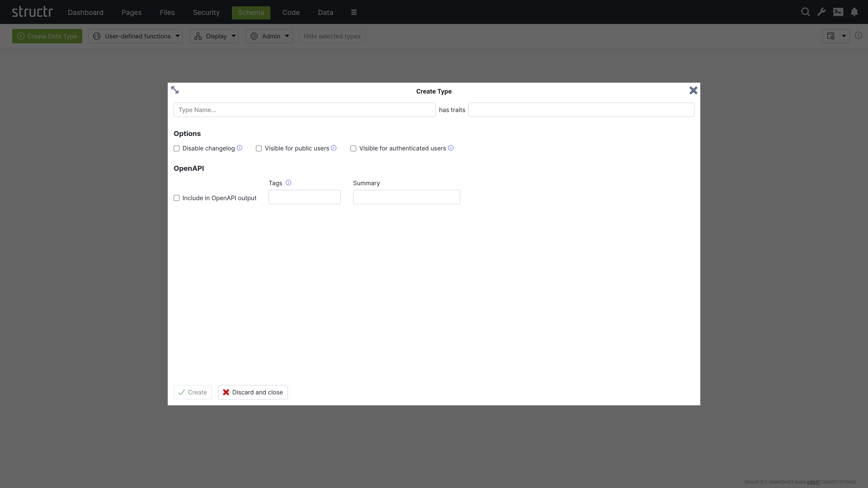Image resolution: width=868 pixels, height=488 pixels.
Task: Enable Include in OpenAPI output
Action: pos(177,198)
